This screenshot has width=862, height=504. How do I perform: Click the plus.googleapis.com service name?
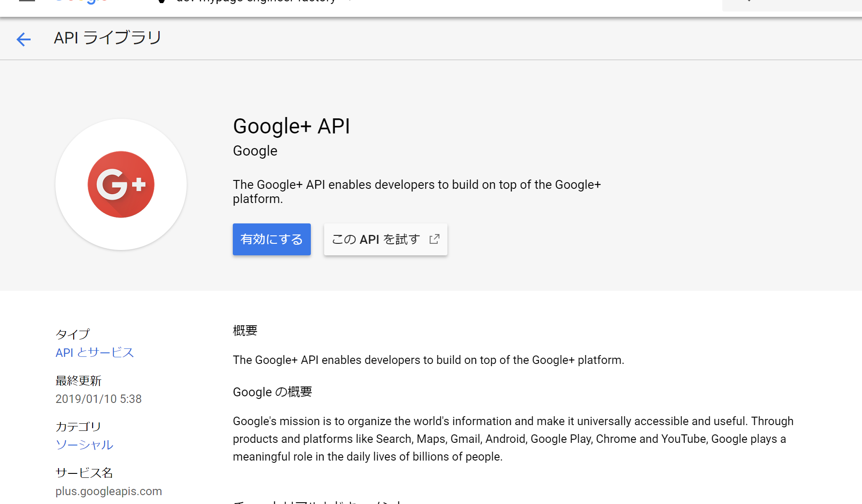click(x=109, y=491)
